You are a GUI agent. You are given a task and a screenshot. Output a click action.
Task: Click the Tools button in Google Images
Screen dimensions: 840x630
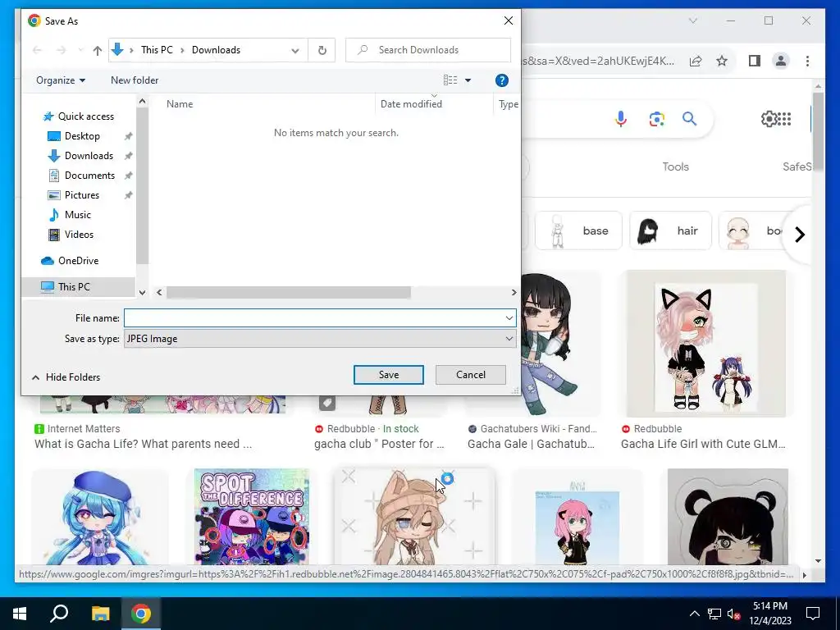(676, 167)
